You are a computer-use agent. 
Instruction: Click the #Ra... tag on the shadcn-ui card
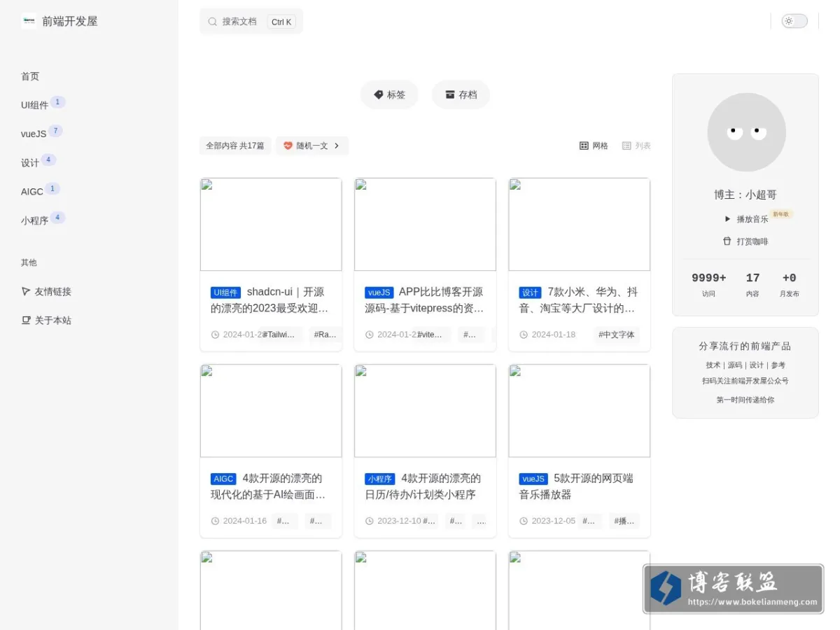coord(325,335)
